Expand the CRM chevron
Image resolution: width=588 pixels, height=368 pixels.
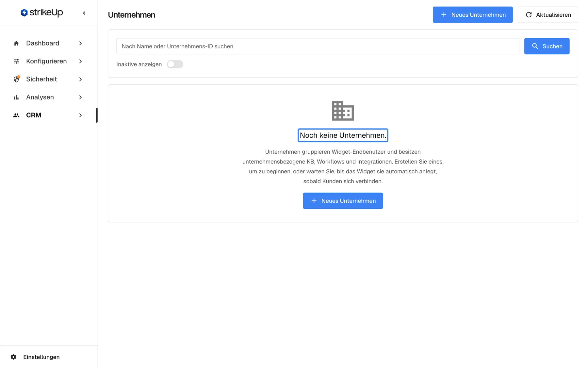coord(80,115)
